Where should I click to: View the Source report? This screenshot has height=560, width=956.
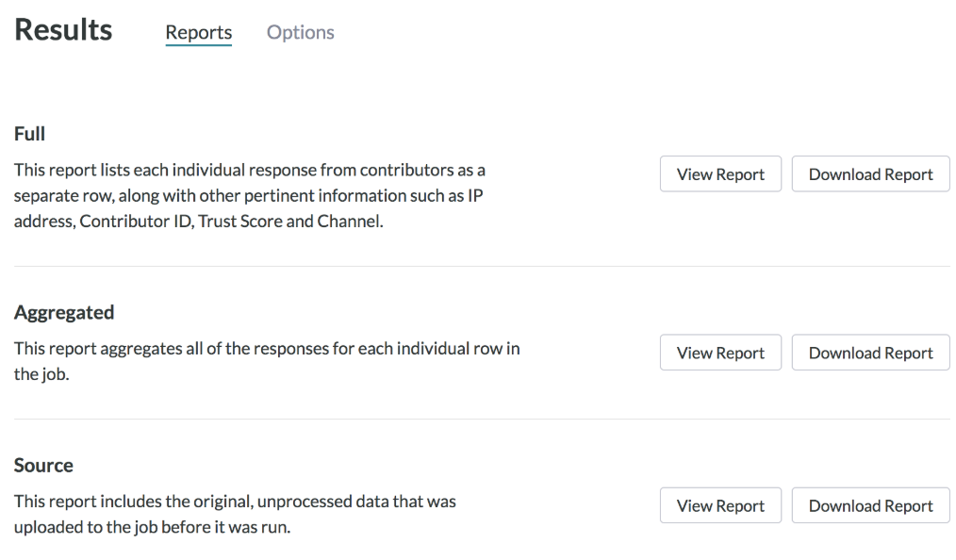[x=720, y=504]
